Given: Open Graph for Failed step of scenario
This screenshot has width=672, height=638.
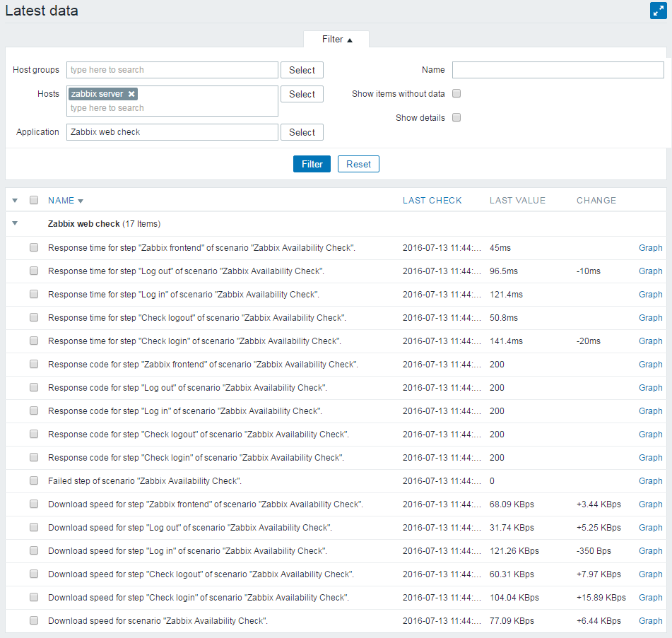Looking at the screenshot, I should click(650, 480).
